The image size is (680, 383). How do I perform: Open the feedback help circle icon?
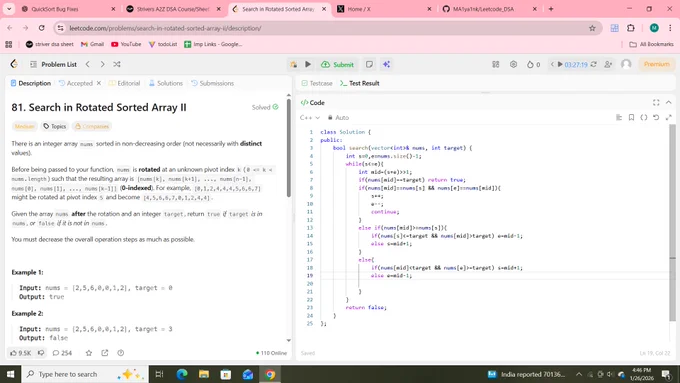coord(121,353)
